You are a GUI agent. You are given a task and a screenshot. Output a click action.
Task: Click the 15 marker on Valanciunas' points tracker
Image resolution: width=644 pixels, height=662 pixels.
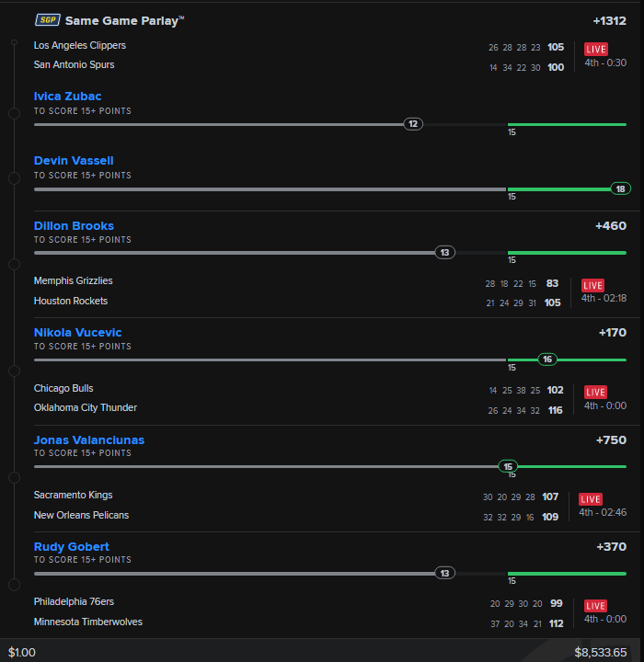click(508, 466)
